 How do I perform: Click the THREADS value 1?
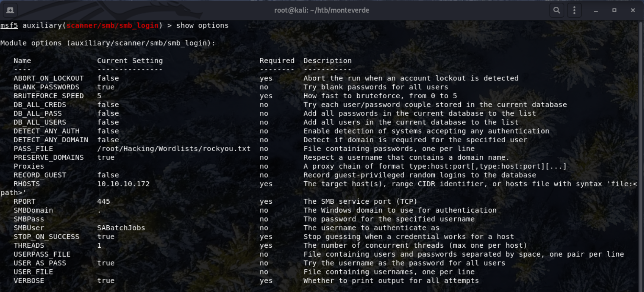(99, 245)
